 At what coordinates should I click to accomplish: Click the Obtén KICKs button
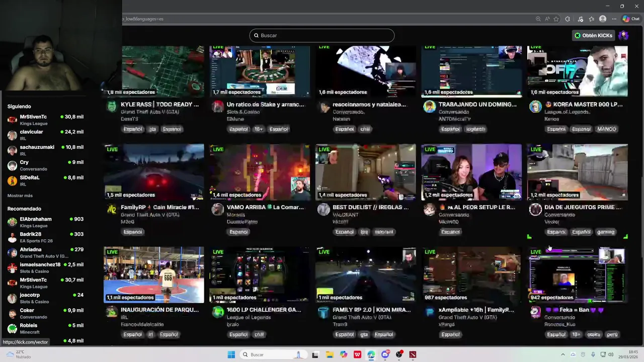[594, 35]
